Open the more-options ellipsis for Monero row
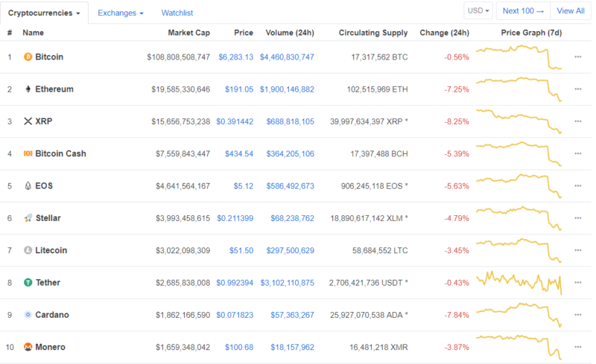 578,347
